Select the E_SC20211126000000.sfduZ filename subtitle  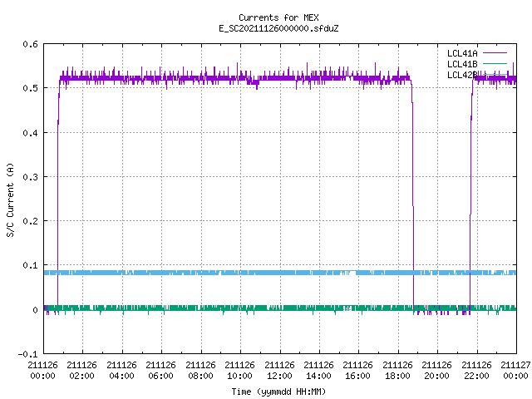[278, 28]
